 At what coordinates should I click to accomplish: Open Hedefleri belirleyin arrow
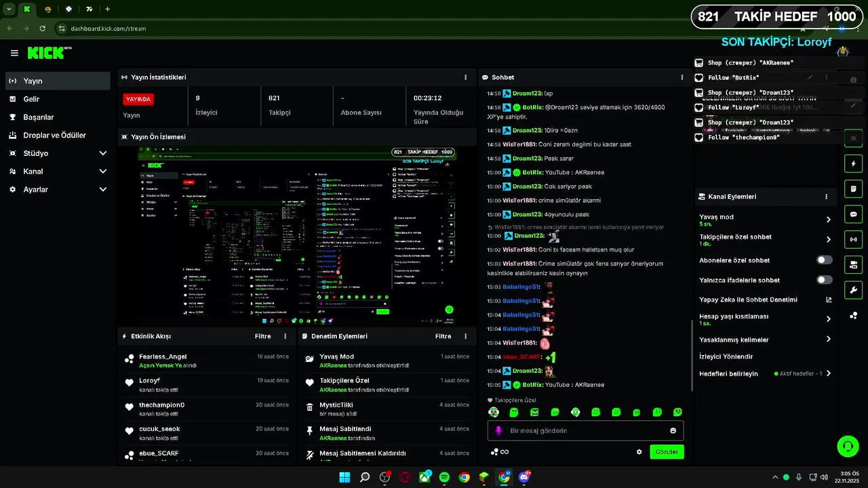click(828, 373)
